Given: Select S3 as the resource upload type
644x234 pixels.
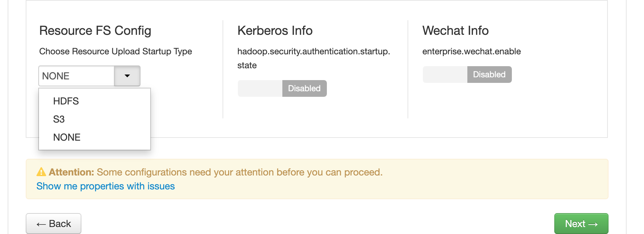Looking at the screenshot, I should 59,119.
